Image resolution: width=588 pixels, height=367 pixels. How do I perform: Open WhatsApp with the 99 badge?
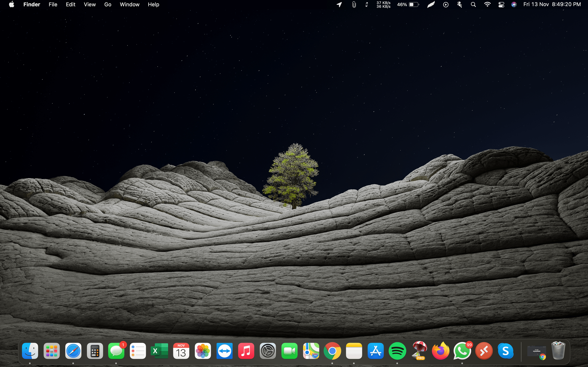(462, 351)
